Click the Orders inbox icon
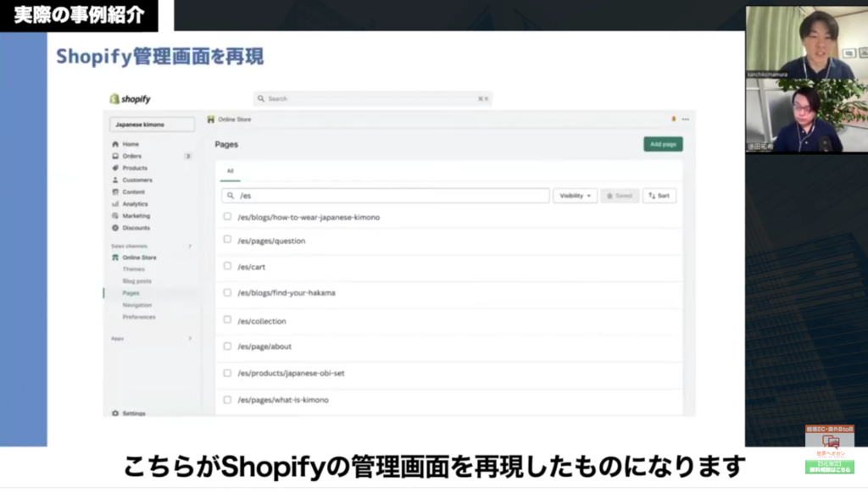 (x=115, y=156)
